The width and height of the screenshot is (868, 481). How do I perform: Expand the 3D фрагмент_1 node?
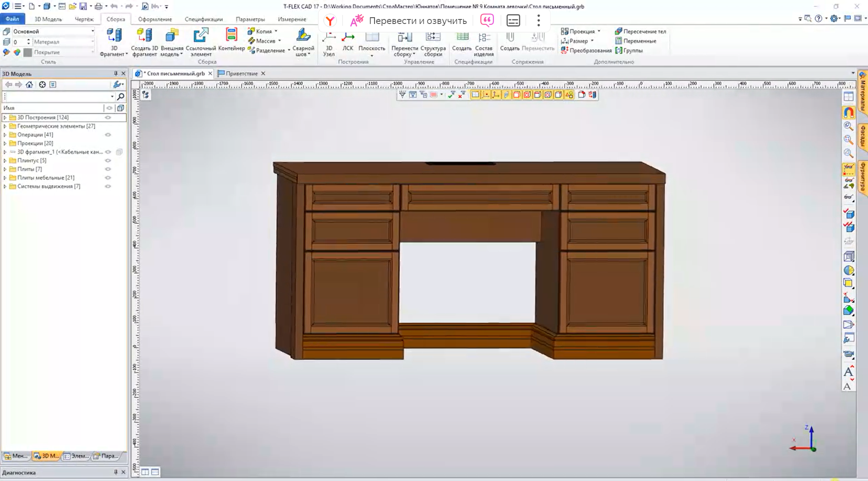pos(5,152)
